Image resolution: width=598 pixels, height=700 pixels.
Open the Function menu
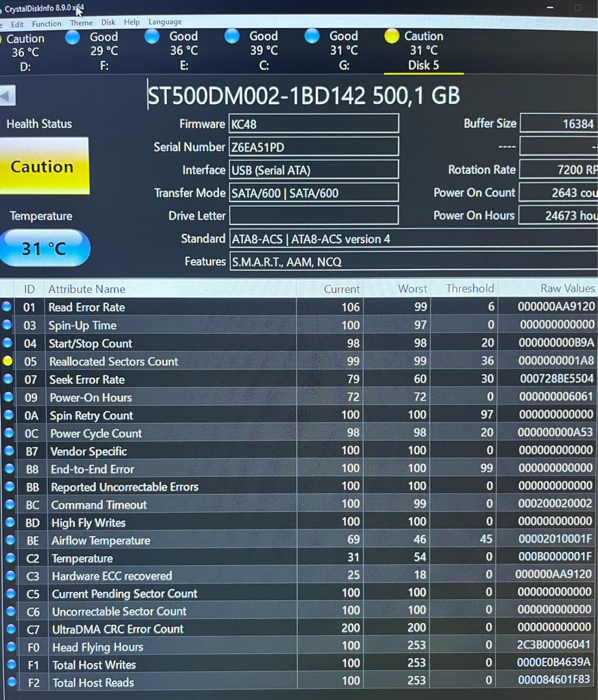coord(47,24)
